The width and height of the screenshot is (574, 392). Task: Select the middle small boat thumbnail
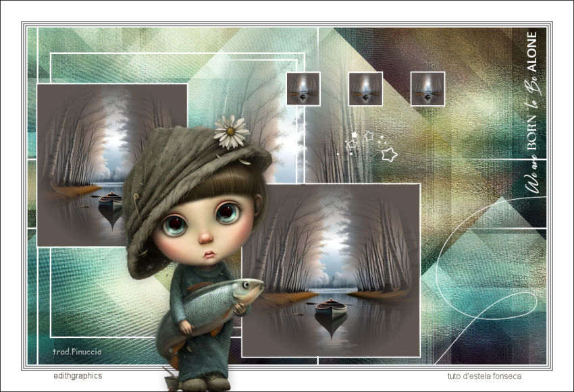pyautogui.click(x=365, y=89)
